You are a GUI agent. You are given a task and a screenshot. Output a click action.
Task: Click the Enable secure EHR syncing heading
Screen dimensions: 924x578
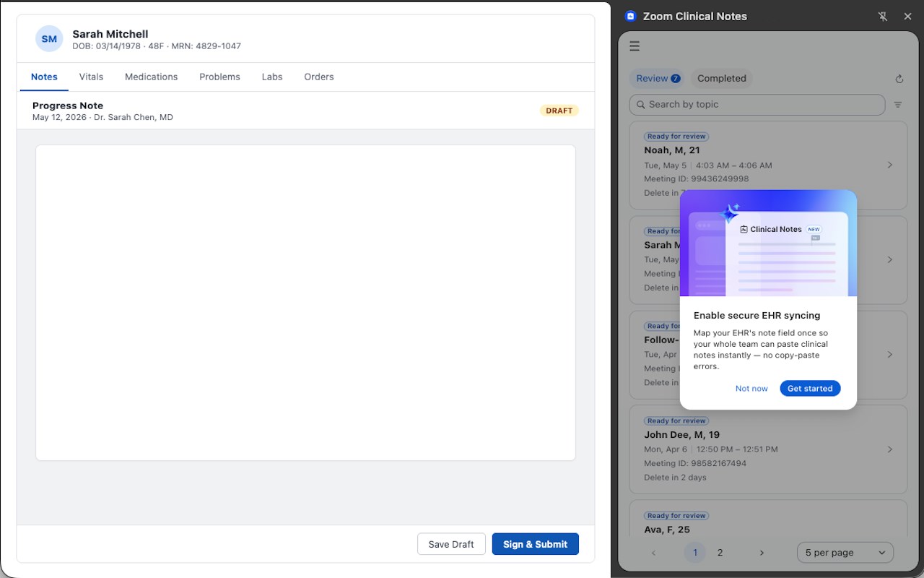(757, 316)
